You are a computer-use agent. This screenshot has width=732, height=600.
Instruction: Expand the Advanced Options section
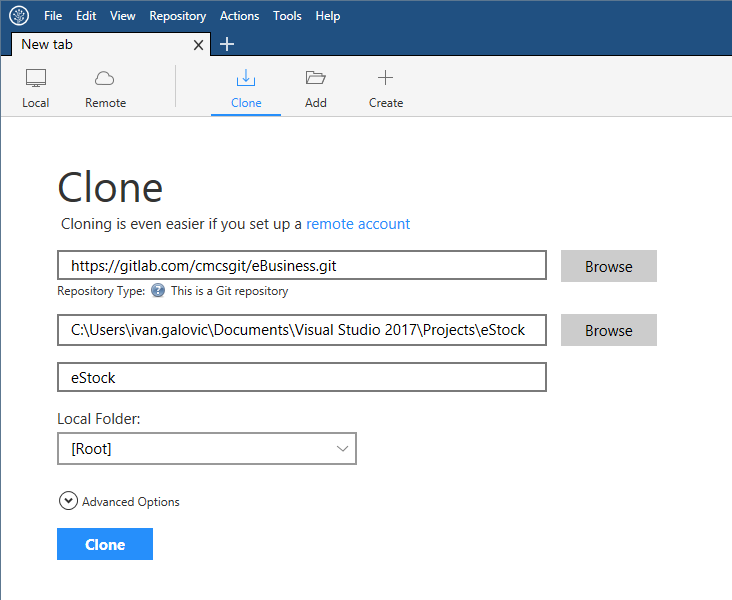(x=69, y=501)
